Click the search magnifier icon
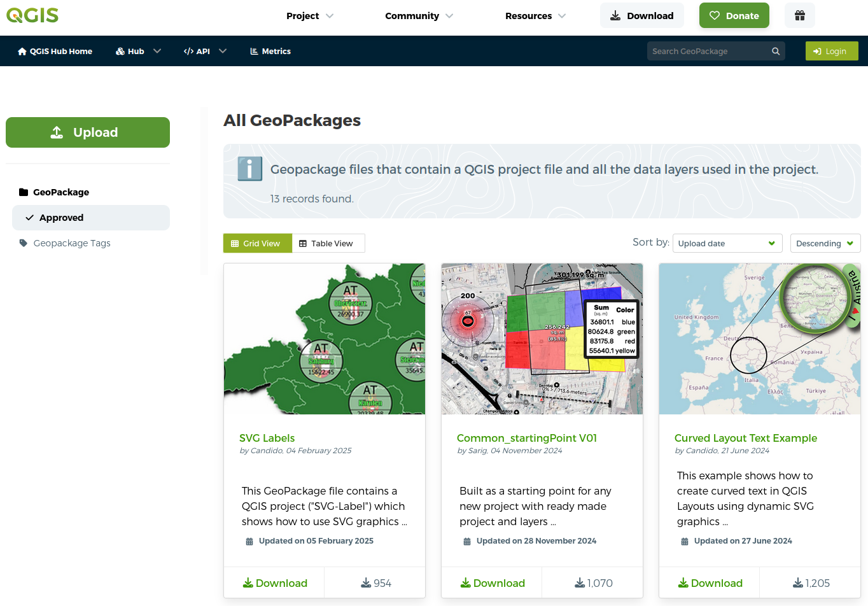Image resolution: width=868 pixels, height=606 pixels. pos(776,52)
